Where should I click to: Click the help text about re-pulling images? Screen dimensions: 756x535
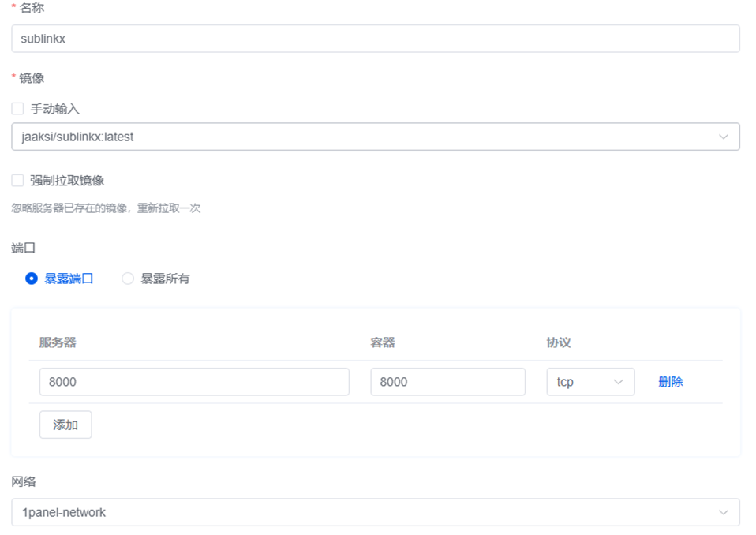106,208
